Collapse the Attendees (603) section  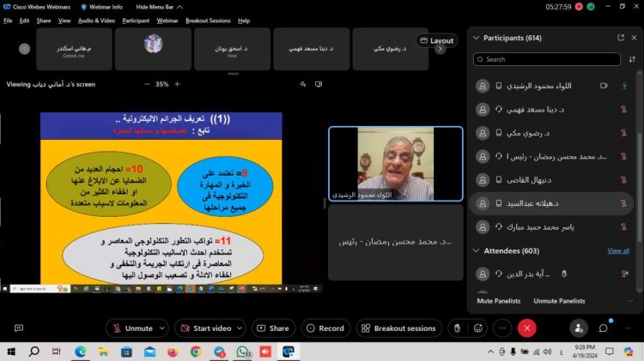tap(476, 250)
